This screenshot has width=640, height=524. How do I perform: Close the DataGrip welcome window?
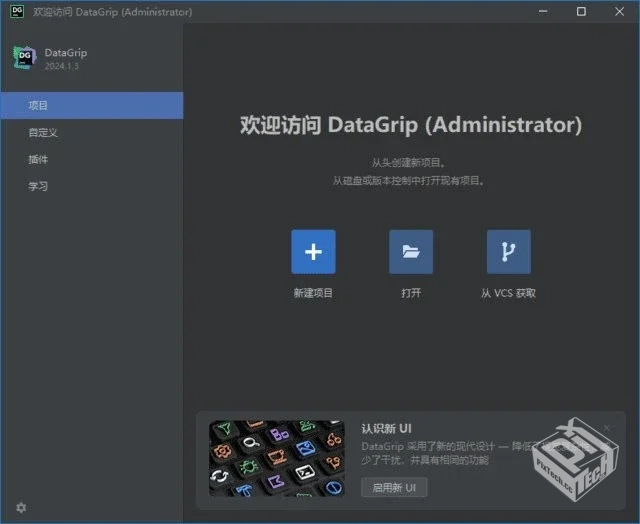(619, 11)
